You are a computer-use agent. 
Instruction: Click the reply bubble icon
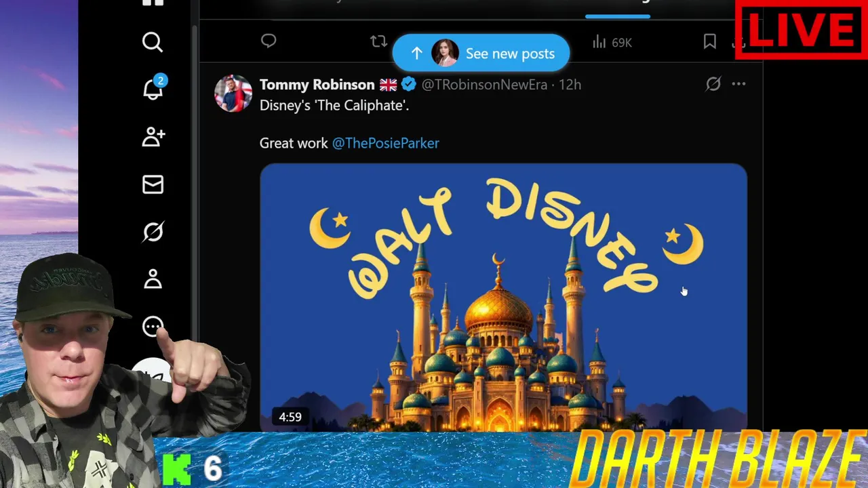click(269, 42)
